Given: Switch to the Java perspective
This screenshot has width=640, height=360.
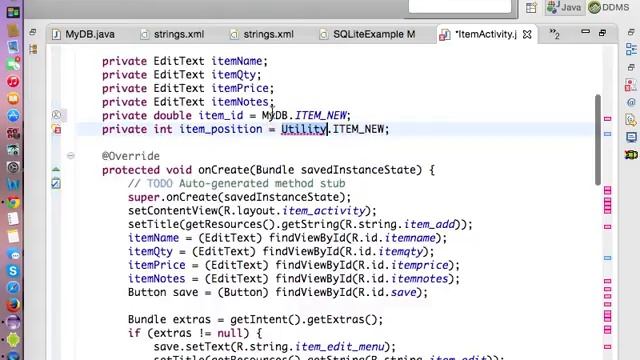Looking at the screenshot, I should (564, 7).
